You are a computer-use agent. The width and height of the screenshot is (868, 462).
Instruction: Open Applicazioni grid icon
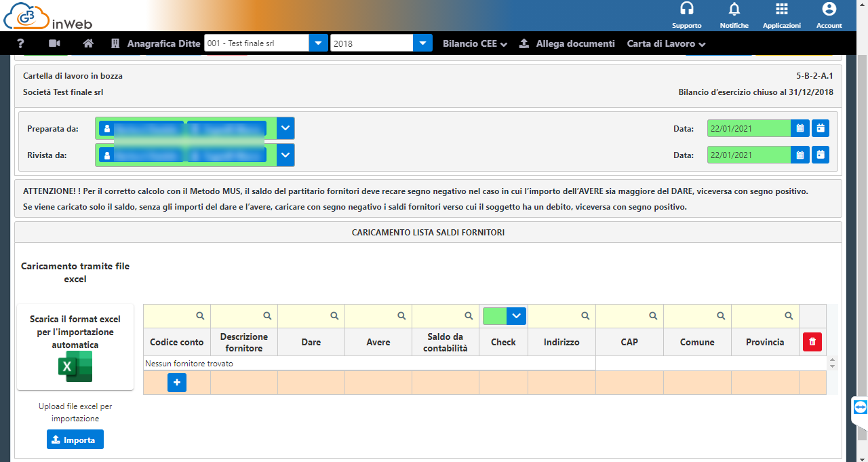781,9
